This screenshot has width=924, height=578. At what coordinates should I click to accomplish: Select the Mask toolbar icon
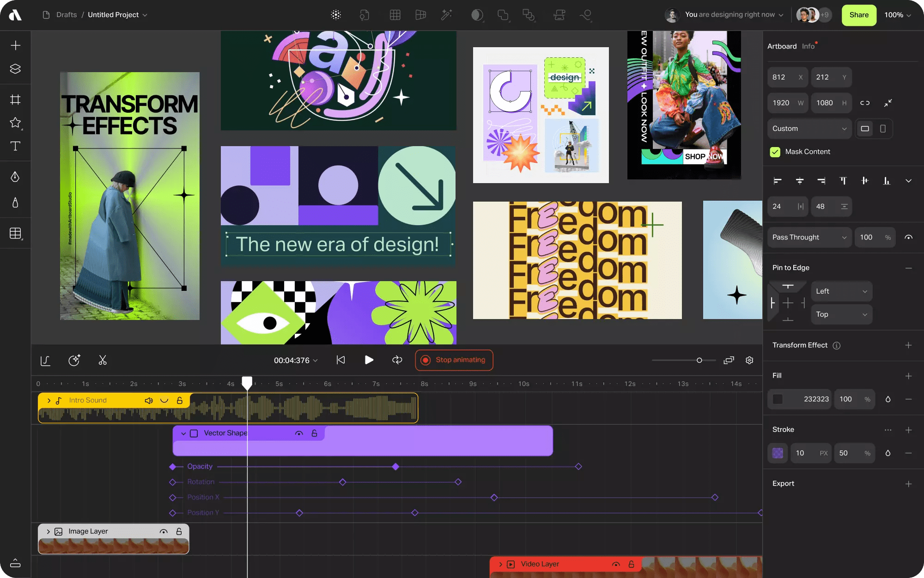pyautogui.click(x=478, y=14)
